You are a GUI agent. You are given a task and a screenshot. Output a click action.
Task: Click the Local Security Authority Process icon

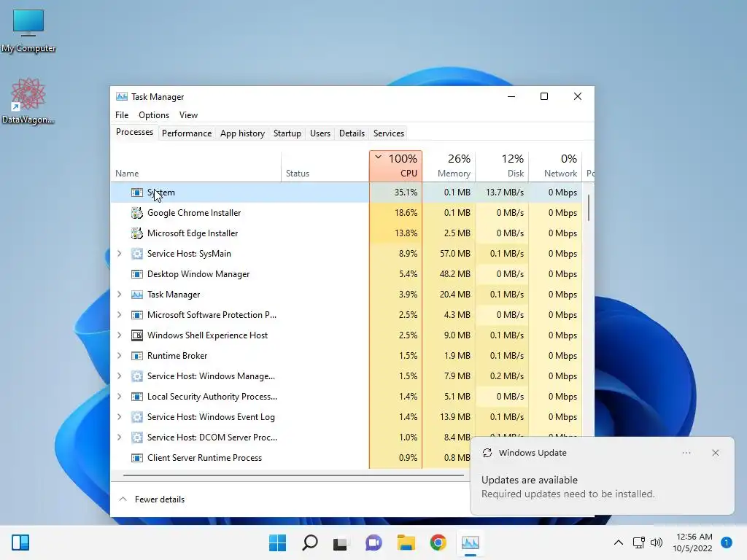[x=136, y=397]
